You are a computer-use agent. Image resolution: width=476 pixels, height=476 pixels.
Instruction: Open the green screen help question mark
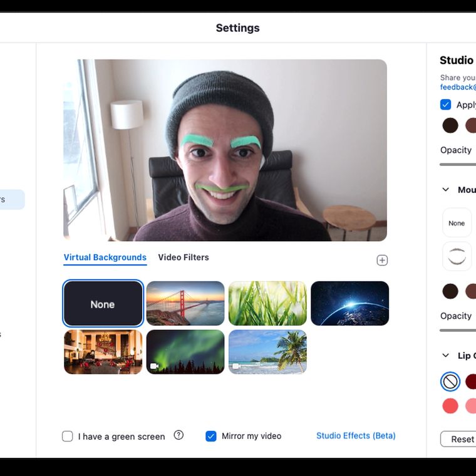(178, 435)
